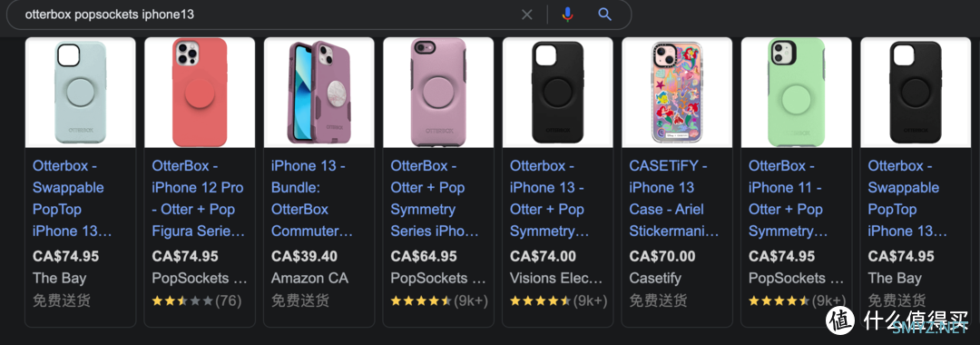Open OtterBox iPhone 11 Otter + Pop link
The image size is (980, 345).
click(x=789, y=198)
